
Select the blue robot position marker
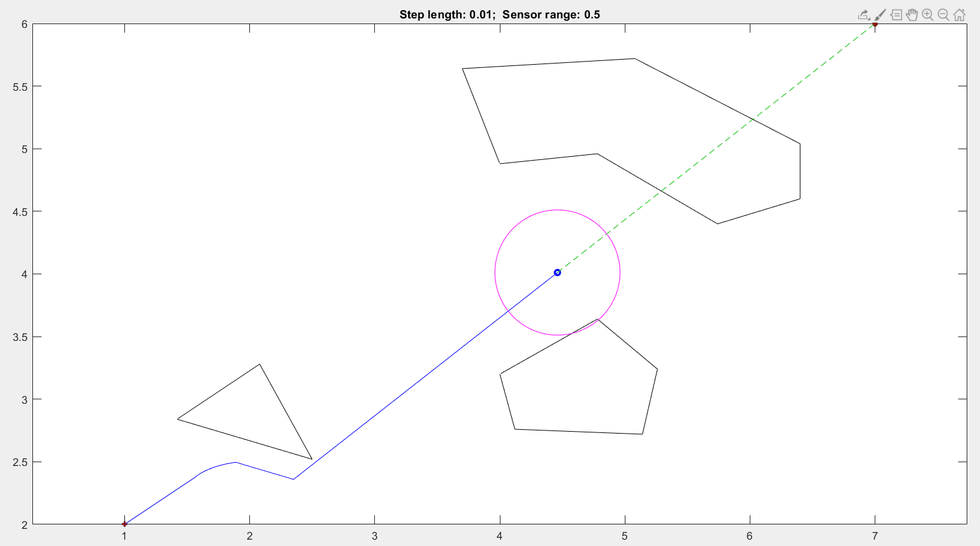click(x=557, y=272)
